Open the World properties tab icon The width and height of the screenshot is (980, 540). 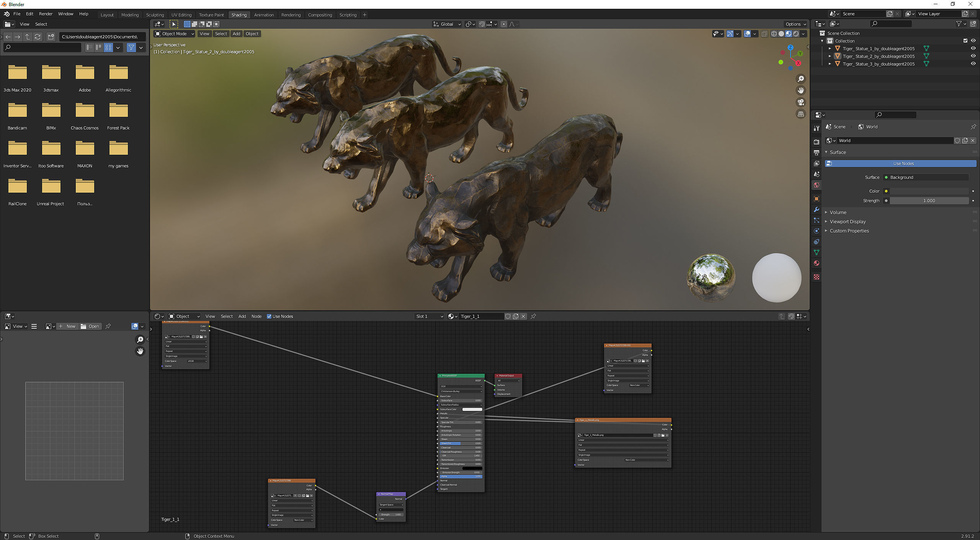(817, 185)
